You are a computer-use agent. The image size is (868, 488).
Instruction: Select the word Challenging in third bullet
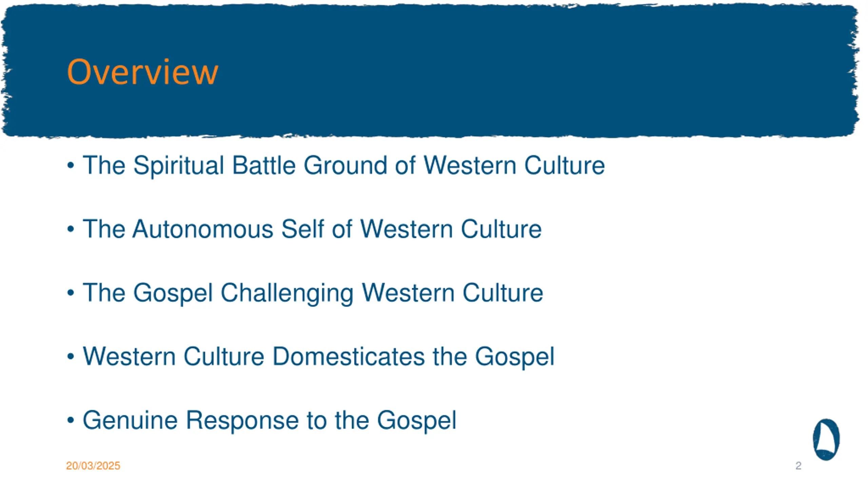tap(287, 293)
